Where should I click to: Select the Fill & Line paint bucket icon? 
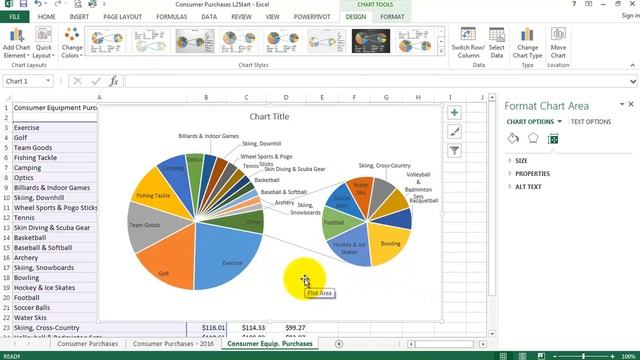pos(513,138)
